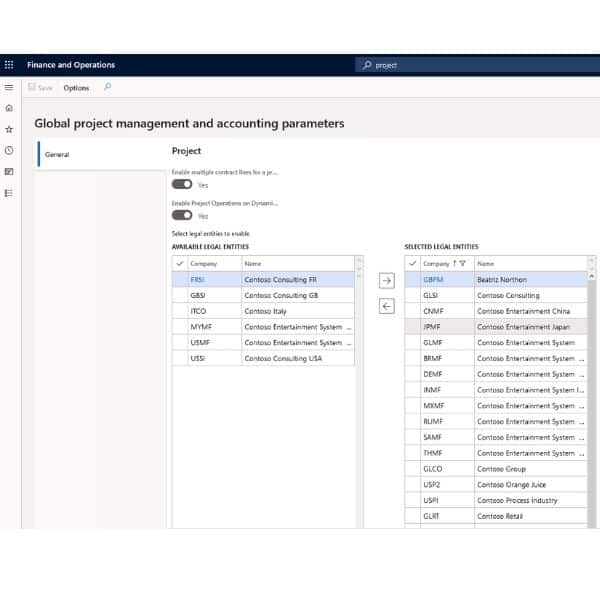Open Favorites star in sidebar

coord(9,129)
